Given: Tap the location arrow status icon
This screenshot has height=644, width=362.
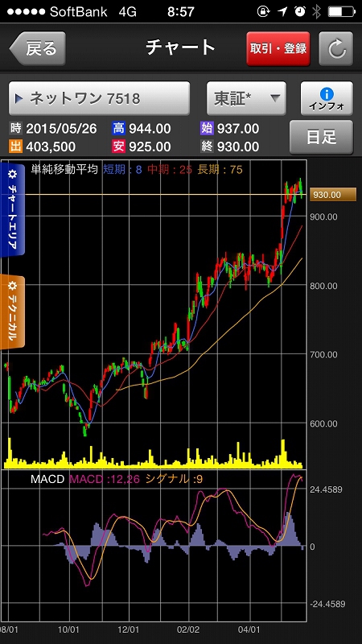Looking at the screenshot, I should click(x=282, y=12).
